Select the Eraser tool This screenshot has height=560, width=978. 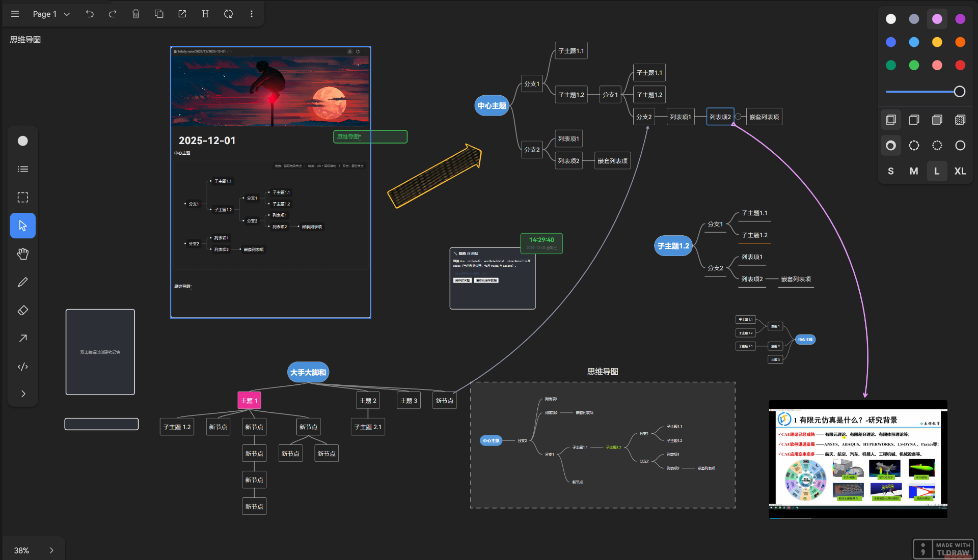click(23, 310)
